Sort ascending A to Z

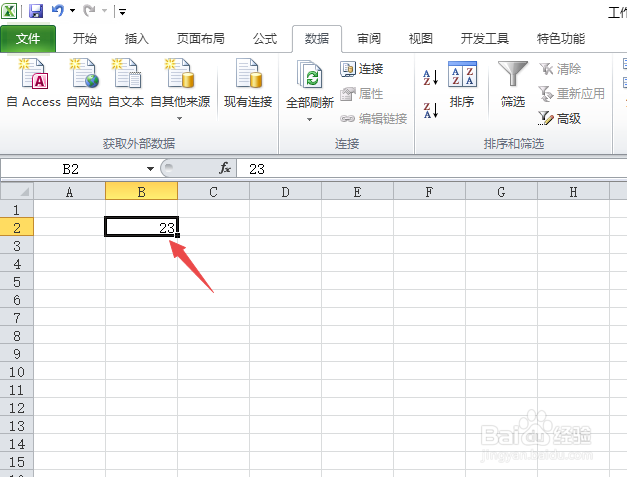click(431, 77)
